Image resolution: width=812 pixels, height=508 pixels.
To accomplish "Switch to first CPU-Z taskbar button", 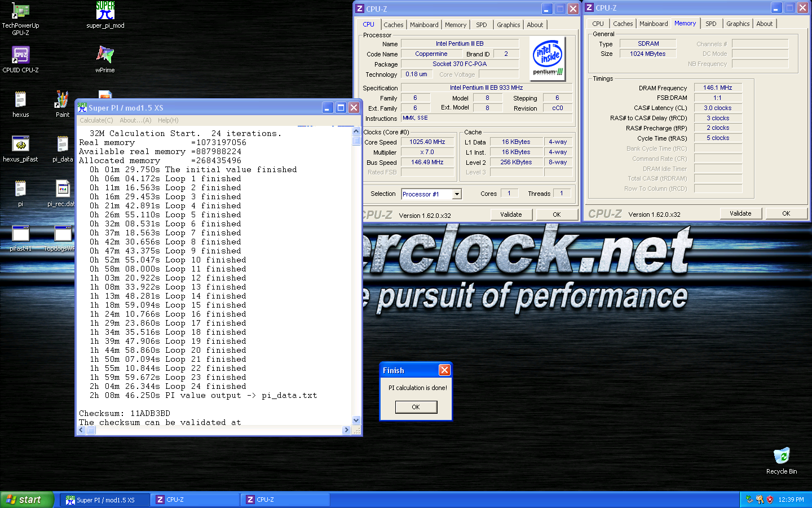I will [x=196, y=500].
